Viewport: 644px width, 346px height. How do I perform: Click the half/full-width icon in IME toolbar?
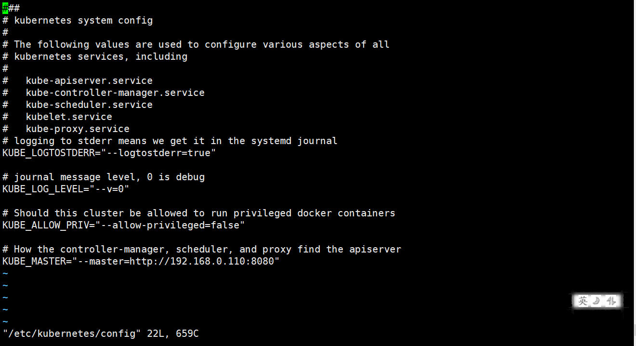click(611, 302)
